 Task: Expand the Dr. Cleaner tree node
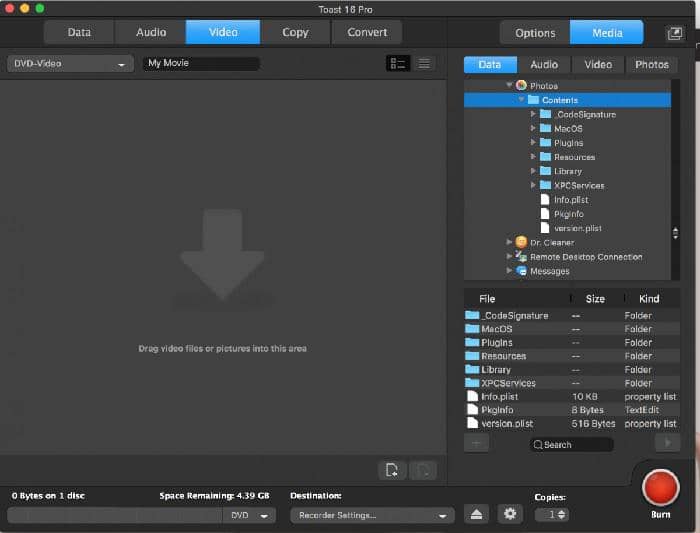[509, 242]
